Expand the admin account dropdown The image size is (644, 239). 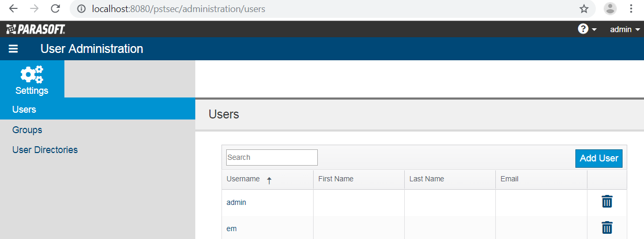[x=625, y=29]
